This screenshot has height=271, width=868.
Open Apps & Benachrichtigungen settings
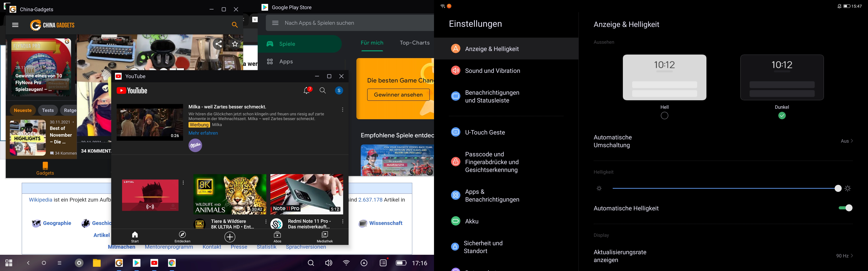(506, 196)
